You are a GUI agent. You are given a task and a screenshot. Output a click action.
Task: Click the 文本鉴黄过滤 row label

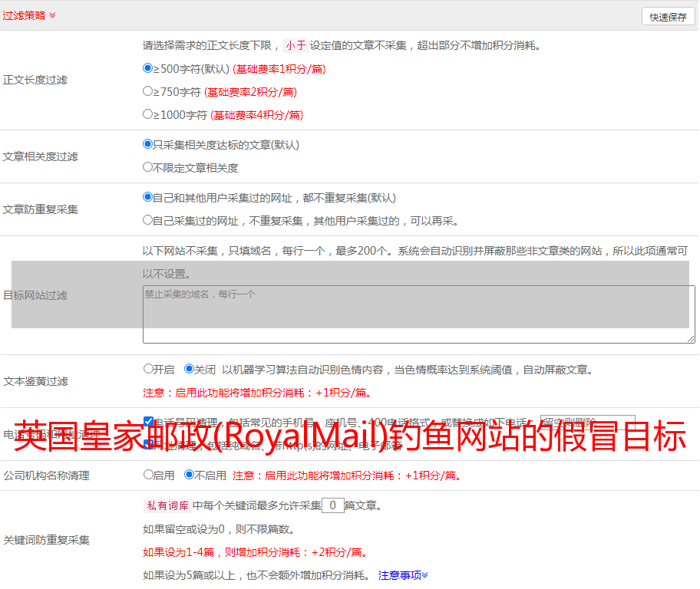click(x=36, y=381)
